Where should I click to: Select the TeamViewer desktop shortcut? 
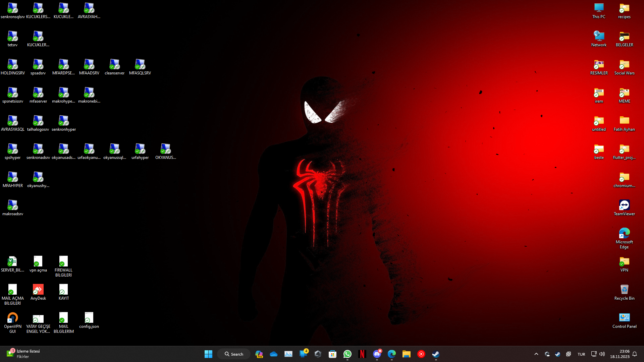point(624,207)
